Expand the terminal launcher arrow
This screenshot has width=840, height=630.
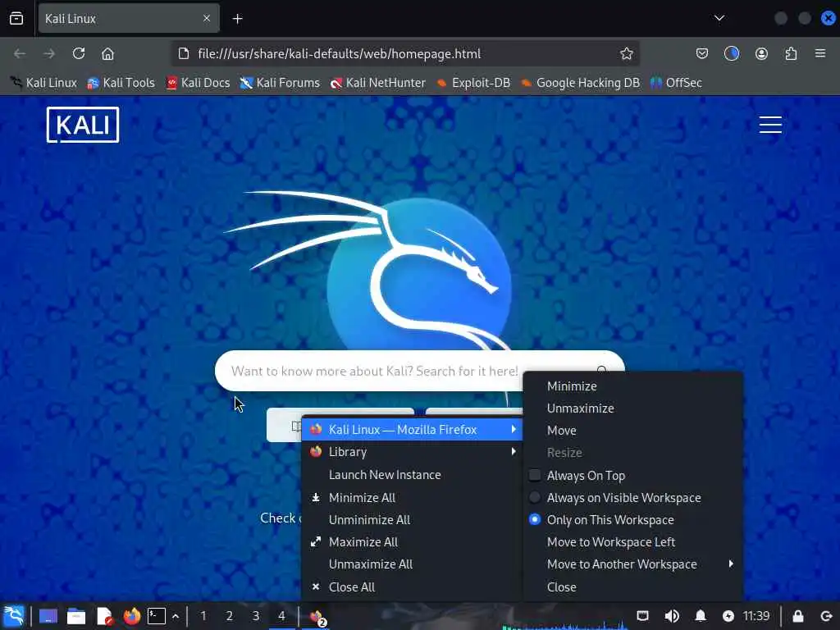tap(176, 616)
